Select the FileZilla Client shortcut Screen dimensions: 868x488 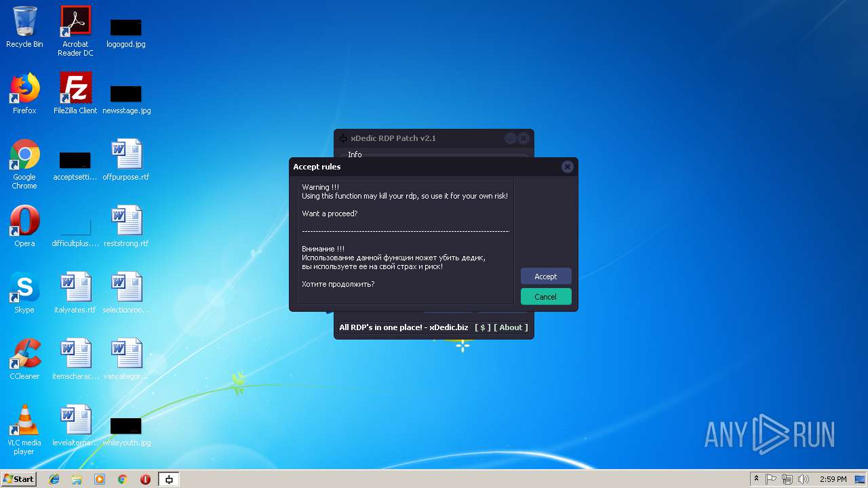(x=75, y=94)
